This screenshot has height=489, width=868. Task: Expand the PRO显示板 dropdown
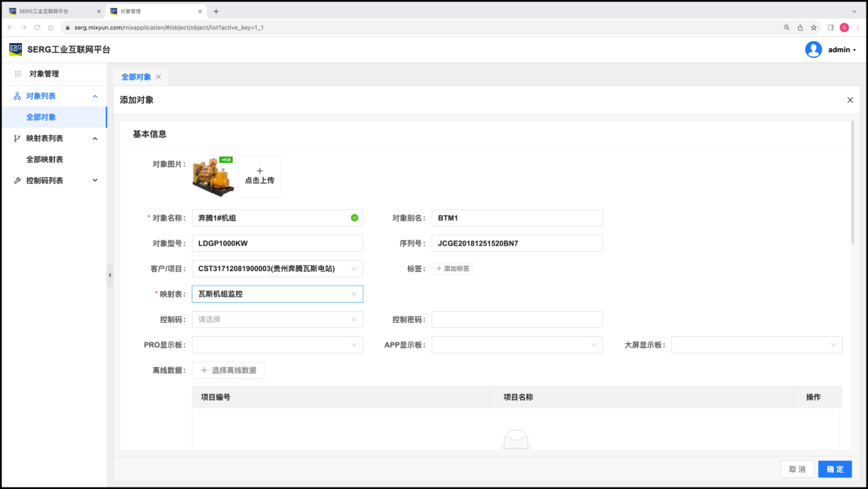click(277, 345)
